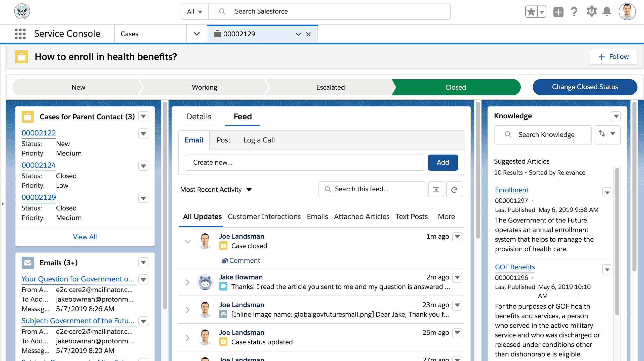Click the global actions plus icon
This screenshot has width=644, height=361.
pyautogui.click(x=558, y=12)
